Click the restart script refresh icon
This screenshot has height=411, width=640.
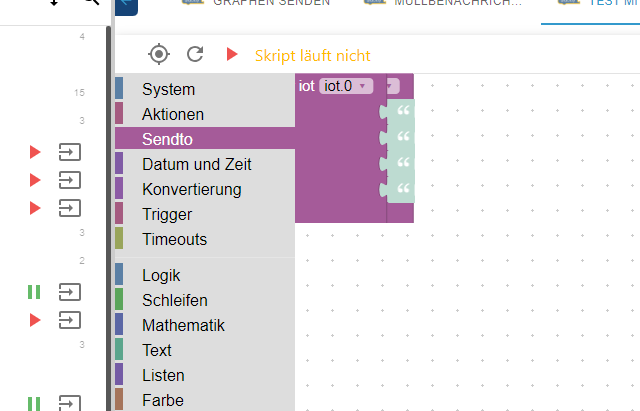click(195, 54)
